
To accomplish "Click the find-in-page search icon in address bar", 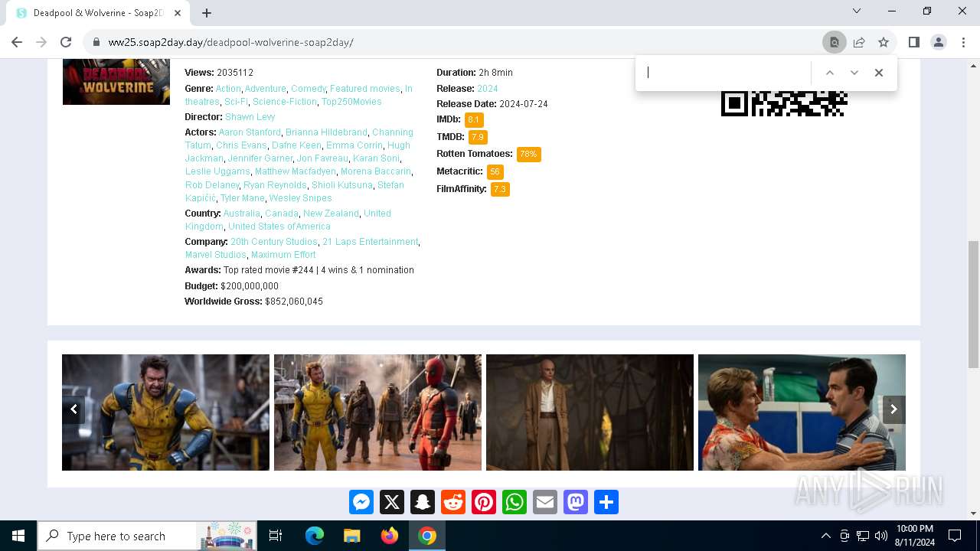I will 835,42.
